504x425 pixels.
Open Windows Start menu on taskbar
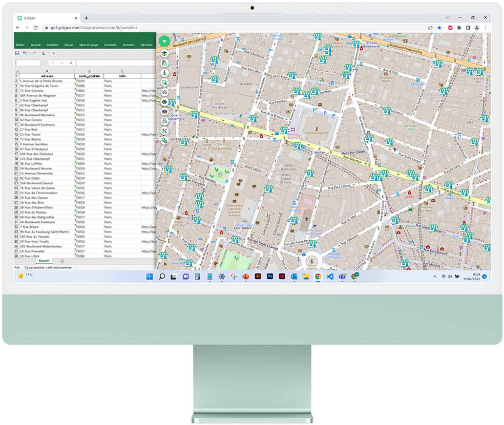(x=150, y=277)
